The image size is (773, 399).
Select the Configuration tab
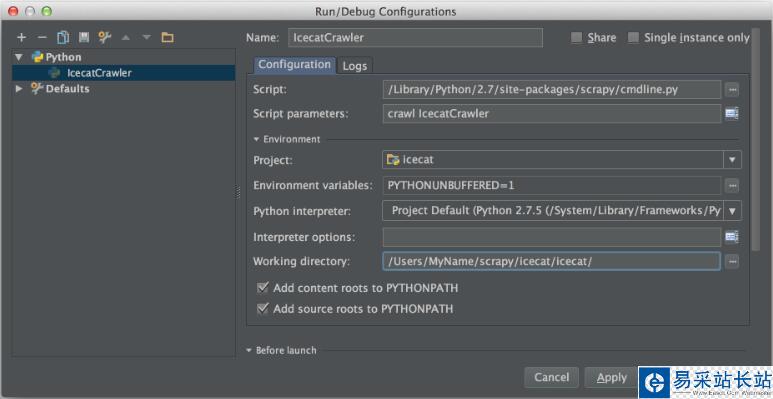(x=294, y=65)
